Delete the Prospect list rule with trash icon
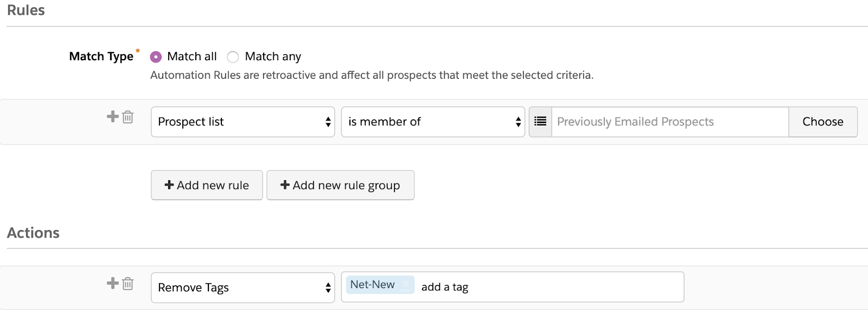 (x=128, y=117)
